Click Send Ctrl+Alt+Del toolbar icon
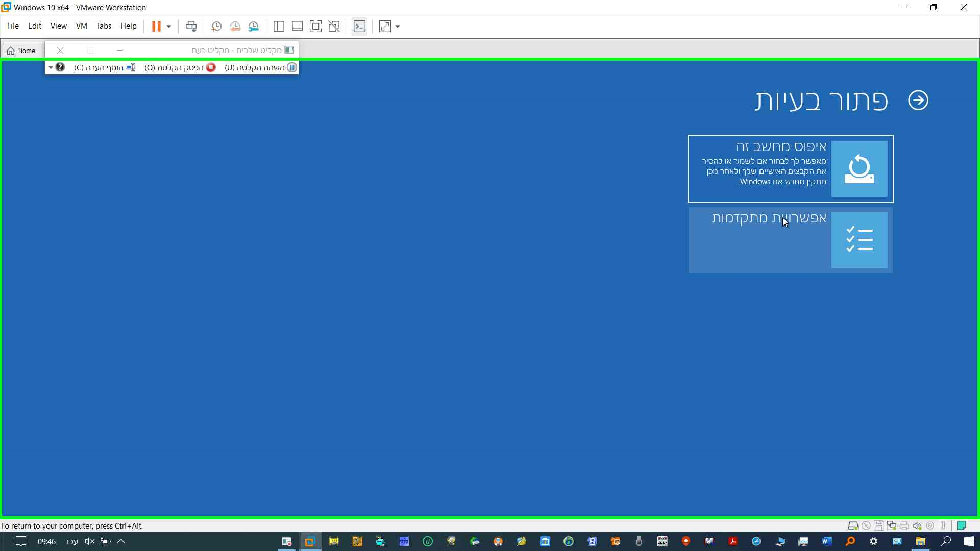 (191, 27)
